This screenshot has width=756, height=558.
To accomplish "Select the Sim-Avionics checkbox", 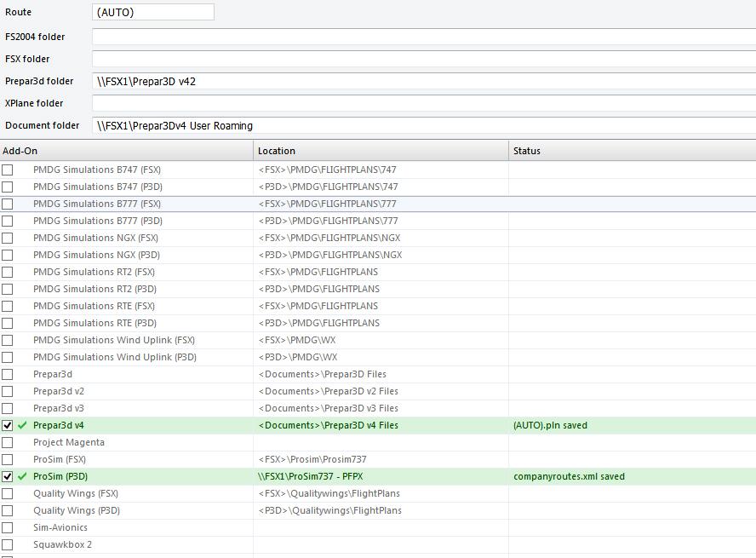I will click(8, 527).
